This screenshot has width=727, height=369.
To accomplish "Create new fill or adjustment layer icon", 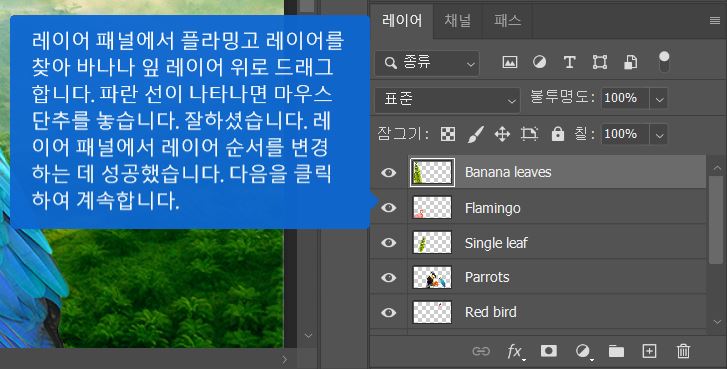I will (x=583, y=352).
